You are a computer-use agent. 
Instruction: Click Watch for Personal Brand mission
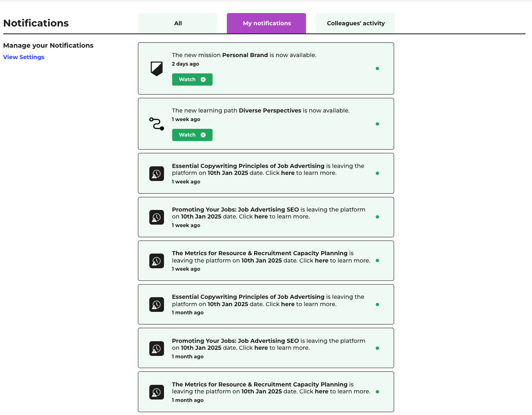[x=192, y=79]
